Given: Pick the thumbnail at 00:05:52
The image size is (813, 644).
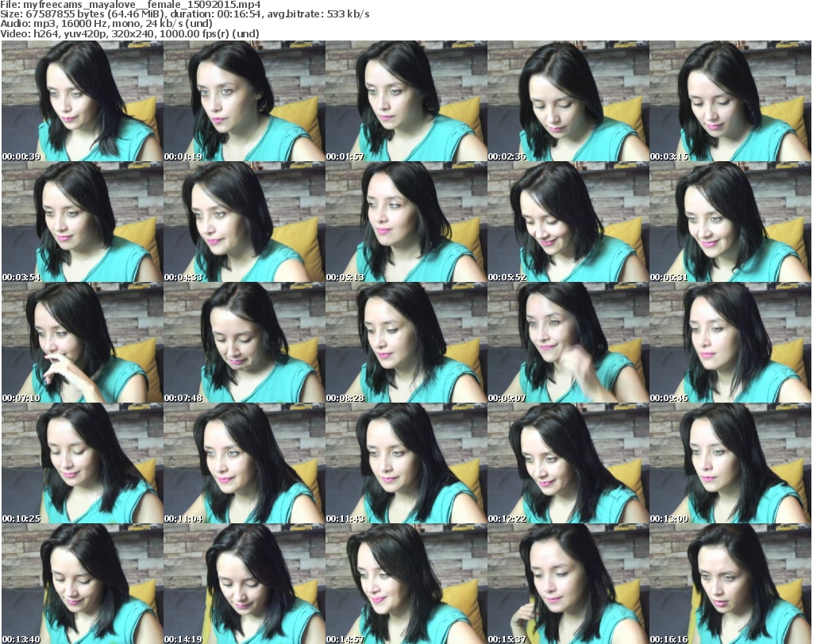Looking at the screenshot, I should pos(567,222).
